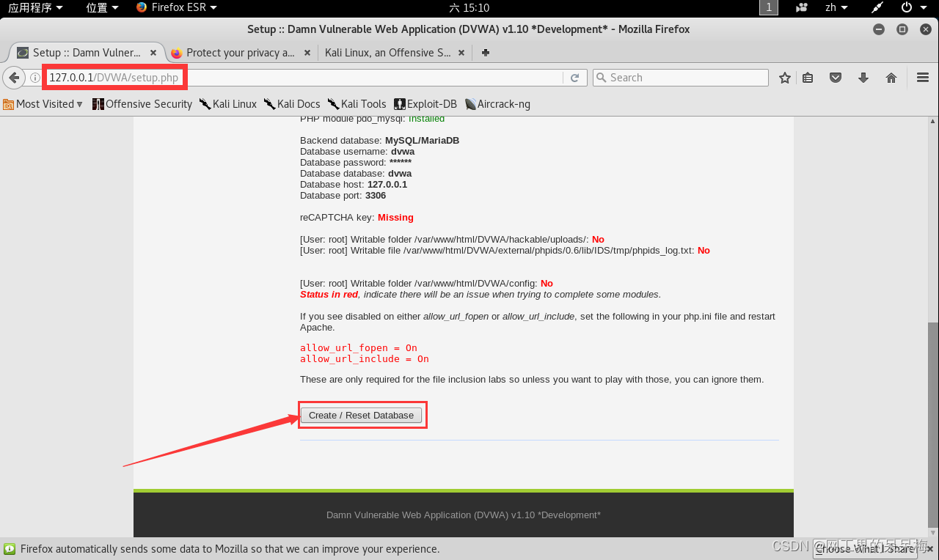Show site information icon in URL bar
Screen dimensions: 939x560
click(34, 78)
